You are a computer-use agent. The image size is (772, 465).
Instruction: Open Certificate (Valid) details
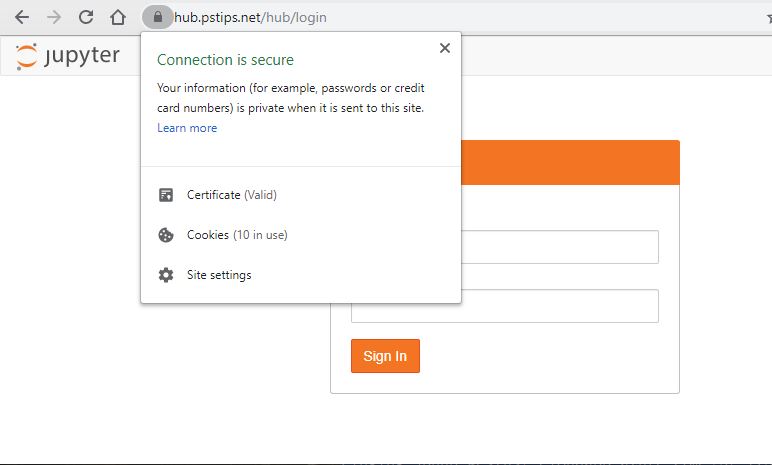click(x=231, y=195)
